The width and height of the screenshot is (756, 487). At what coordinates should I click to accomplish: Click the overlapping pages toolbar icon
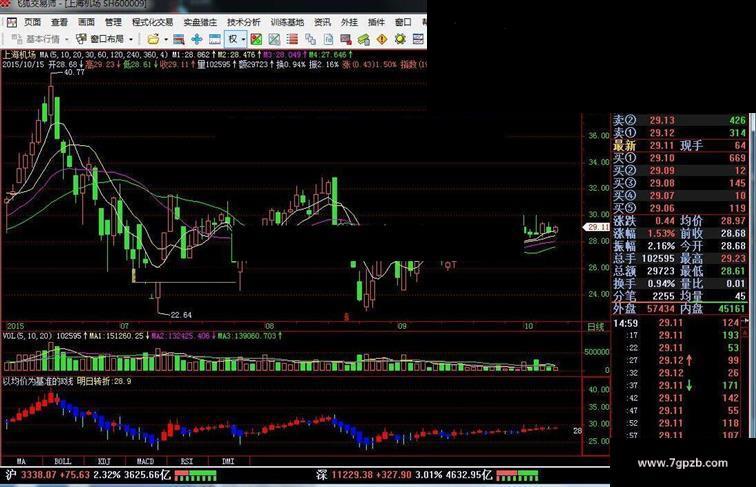point(310,39)
